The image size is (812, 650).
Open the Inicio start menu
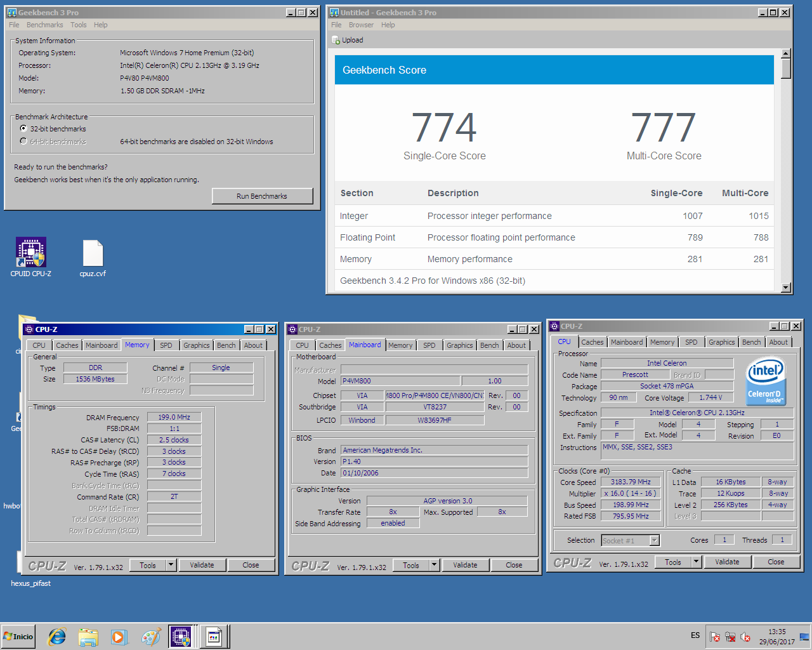[x=18, y=637]
